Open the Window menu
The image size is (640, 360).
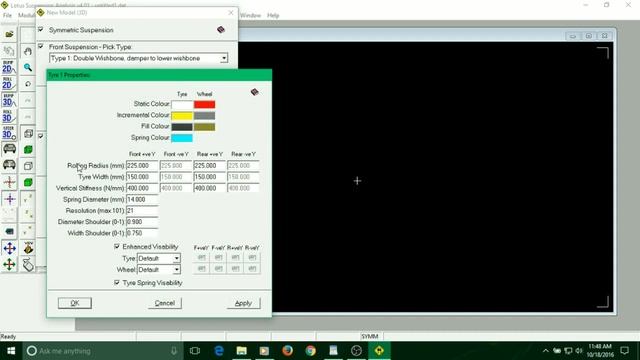coord(250,16)
